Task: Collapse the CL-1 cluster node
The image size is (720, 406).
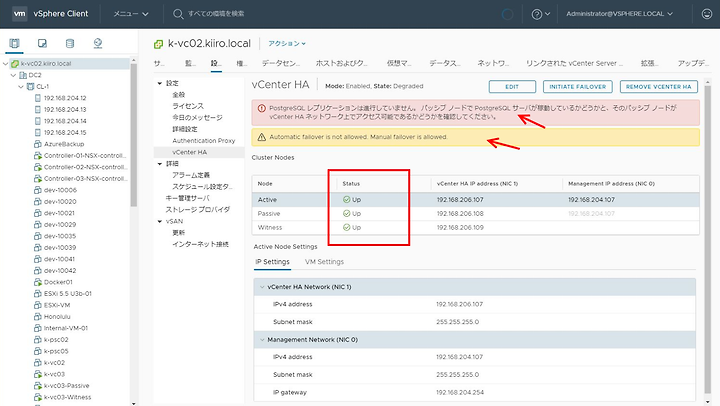Action: (x=21, y=86)
